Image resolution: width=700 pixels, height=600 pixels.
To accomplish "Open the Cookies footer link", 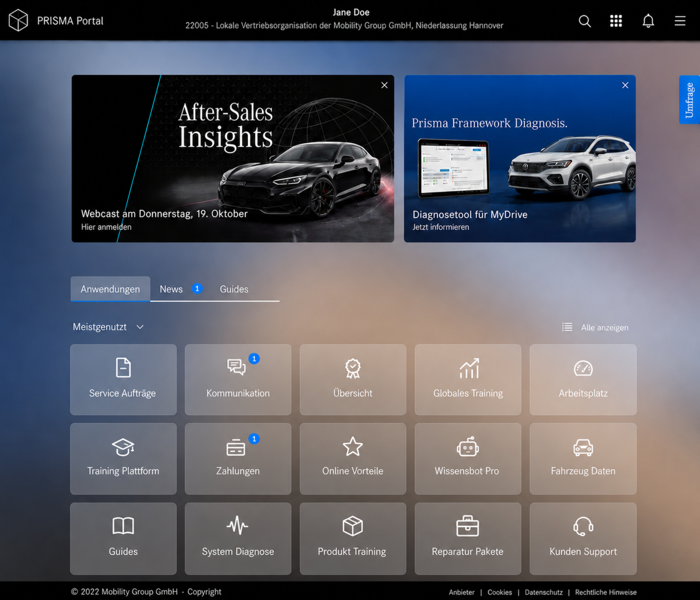I will click(500, 592).
